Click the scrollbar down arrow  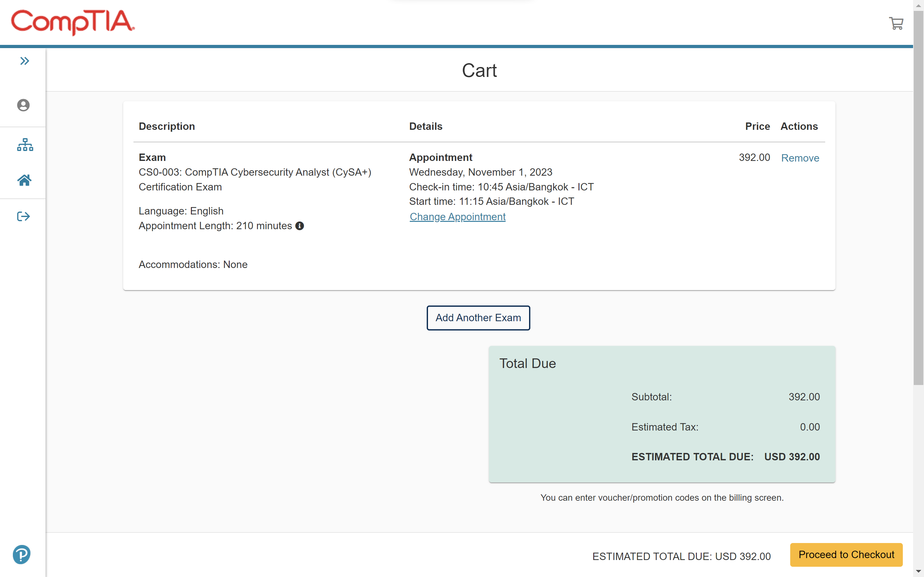[918, 571]
